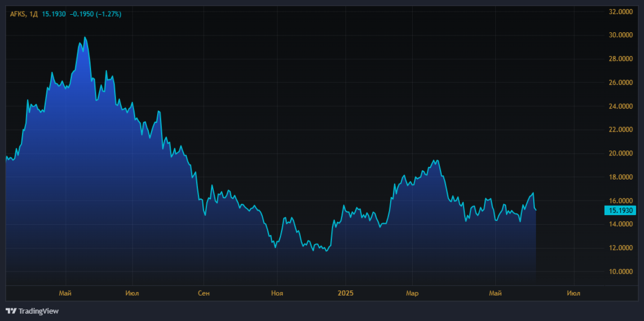This screenshot has height=321, width=644.
Task: Select the 2025 year marker on time axis
Action: [x=346, y=293]
